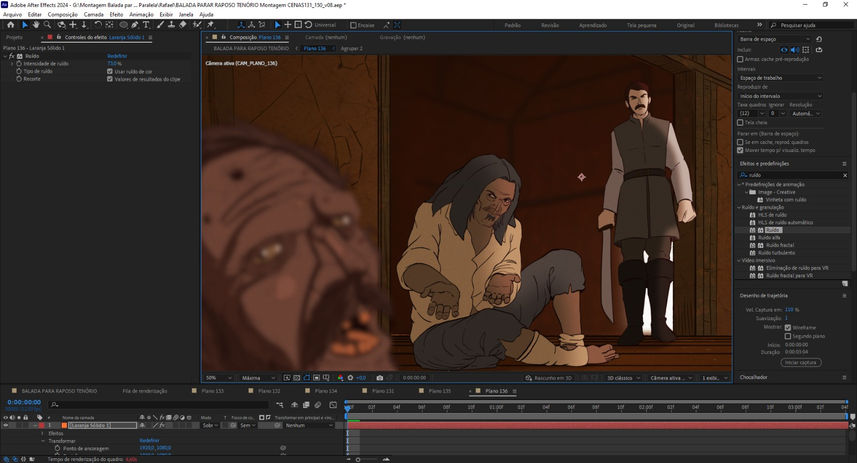Toggle include video eye icon in preview

pyautogui.click(x=784, y=50)
